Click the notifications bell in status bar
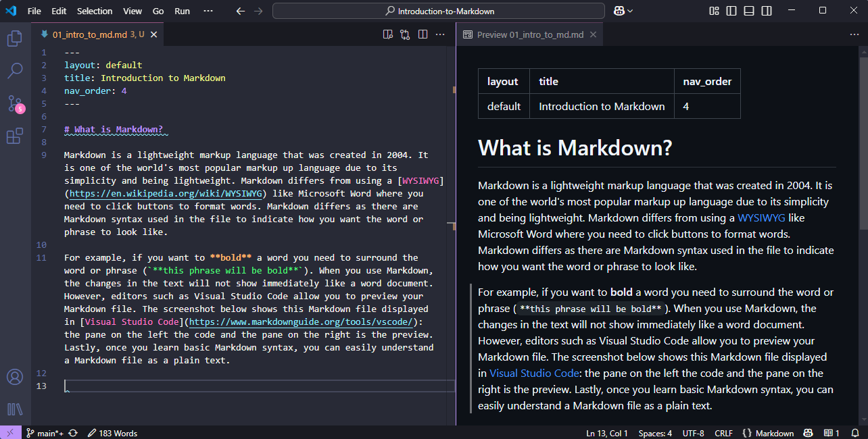The width and height of the screenshot is (868, 439). [854, 433]
